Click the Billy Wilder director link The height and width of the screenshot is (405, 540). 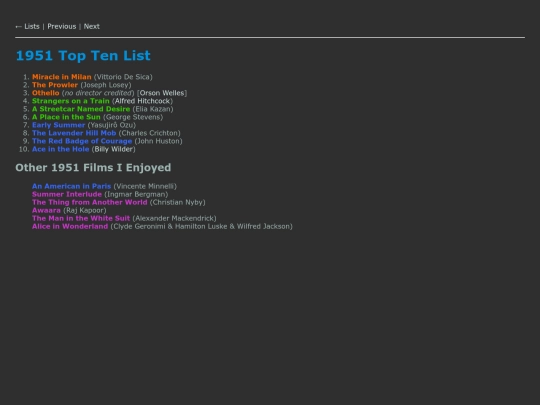tap(114, 149)
